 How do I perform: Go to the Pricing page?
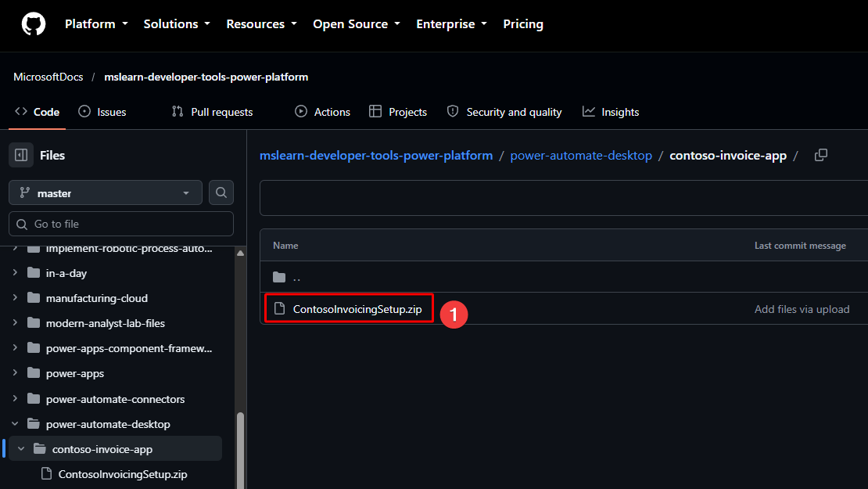523,24
